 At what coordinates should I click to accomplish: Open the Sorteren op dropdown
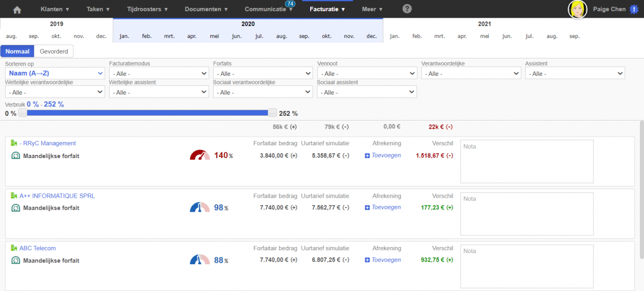click(x=55, y=73)
